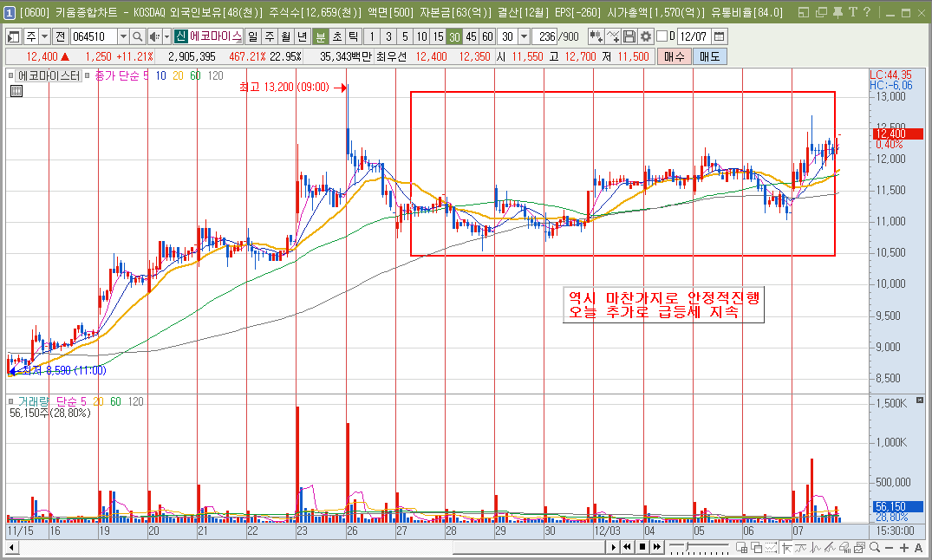932x560 pixels.
Task: Click the help question mark icon
Action: tap(867, 12)
